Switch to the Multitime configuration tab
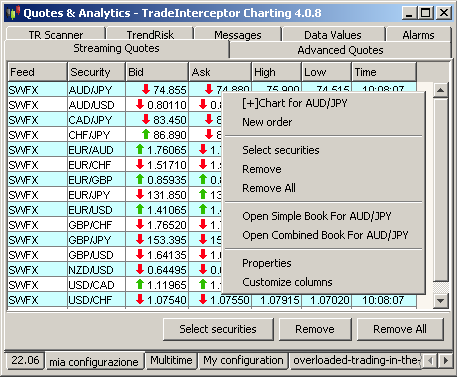Screen dimensions: 457x377 point(171,360)
